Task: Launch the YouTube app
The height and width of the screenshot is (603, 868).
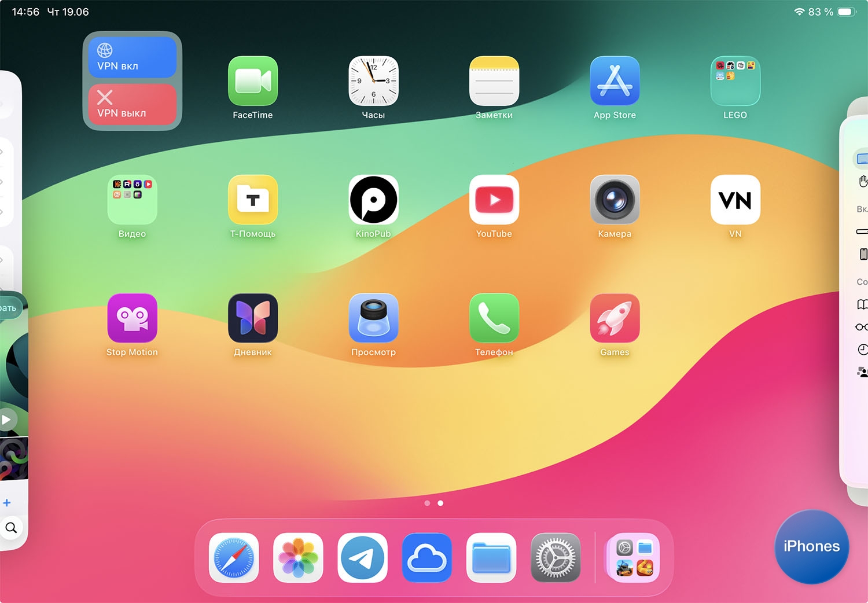Action: coord(494,200)
